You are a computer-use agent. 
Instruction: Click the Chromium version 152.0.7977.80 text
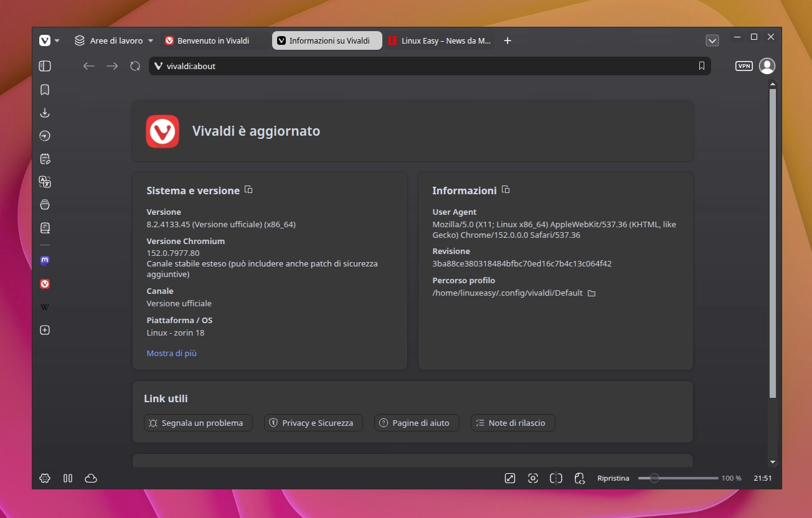173,253
